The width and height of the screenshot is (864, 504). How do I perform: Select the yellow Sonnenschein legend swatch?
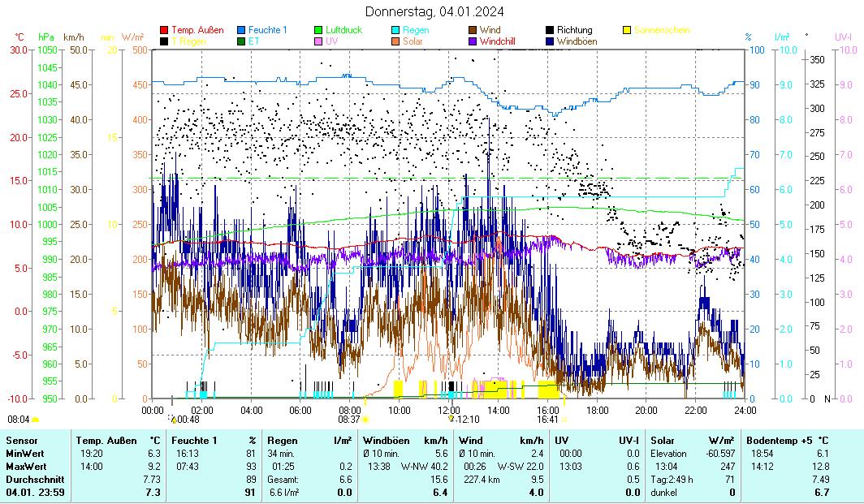(x=627, y=31)
